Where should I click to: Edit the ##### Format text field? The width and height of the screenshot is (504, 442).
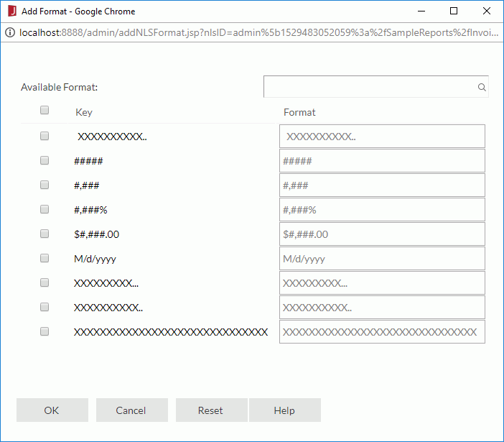(x=382, y=160)
